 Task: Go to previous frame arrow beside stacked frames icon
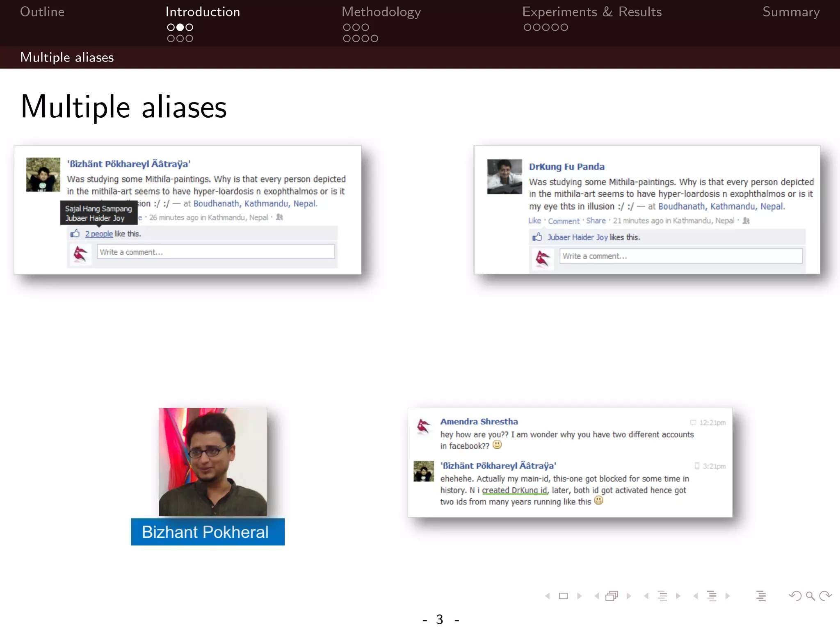597,596
